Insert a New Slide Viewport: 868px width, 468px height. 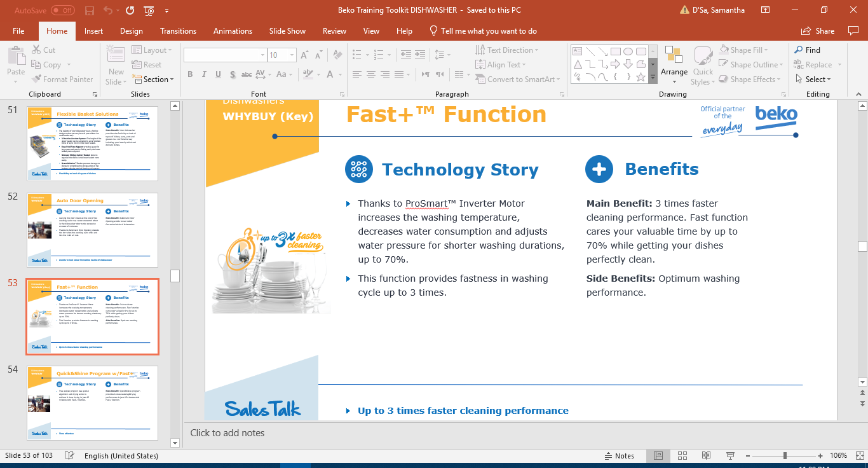[x=116, y=62]
